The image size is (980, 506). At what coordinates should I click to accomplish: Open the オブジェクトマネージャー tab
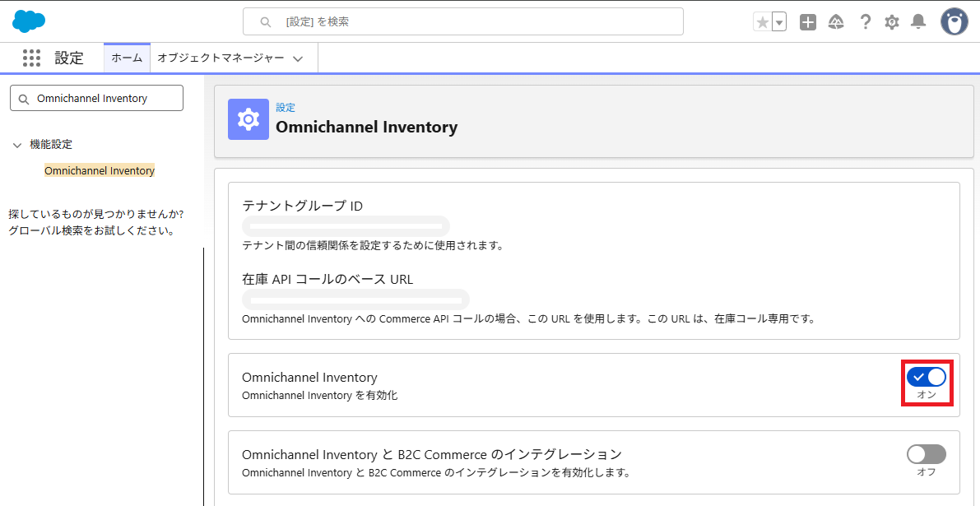pos(221,58)
